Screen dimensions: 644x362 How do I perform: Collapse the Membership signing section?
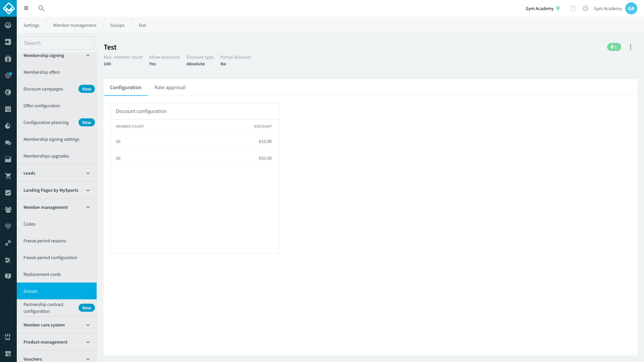[57, 56]
